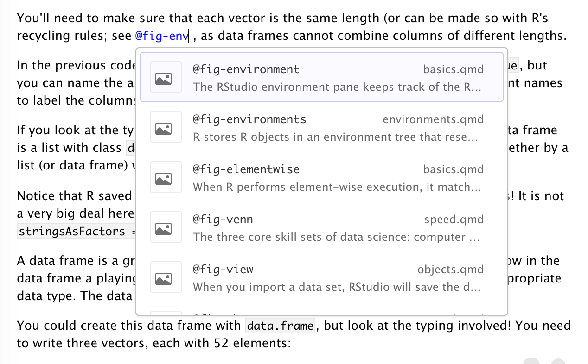Select the @fig-environments suggestion row
The height and width of the screenshot is (364, 588).
pyautogui.click(x=321, y=127)
